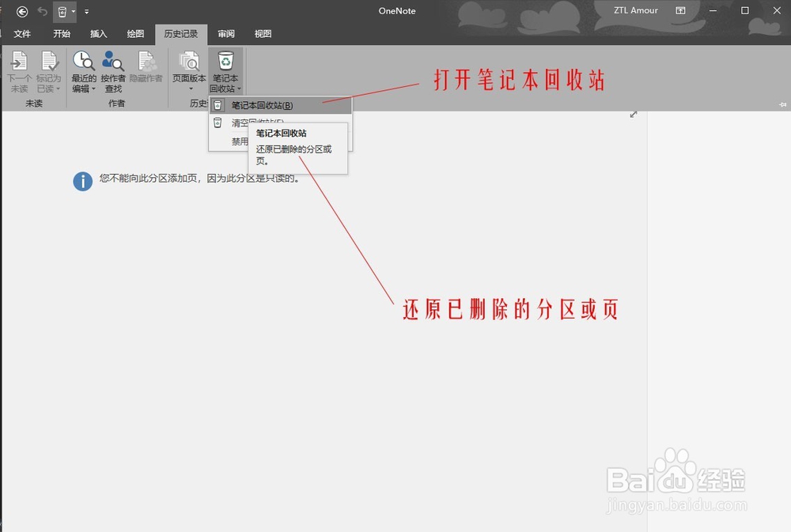This screenshot has width=791, height=532.
Task: Click the Back arrow in title bar
Action: point(22,11)
